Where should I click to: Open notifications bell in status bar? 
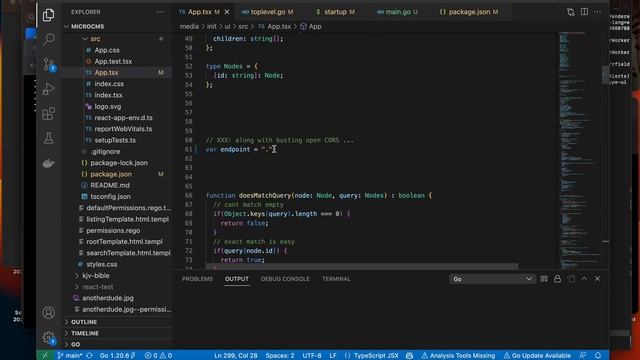(598, 356)
